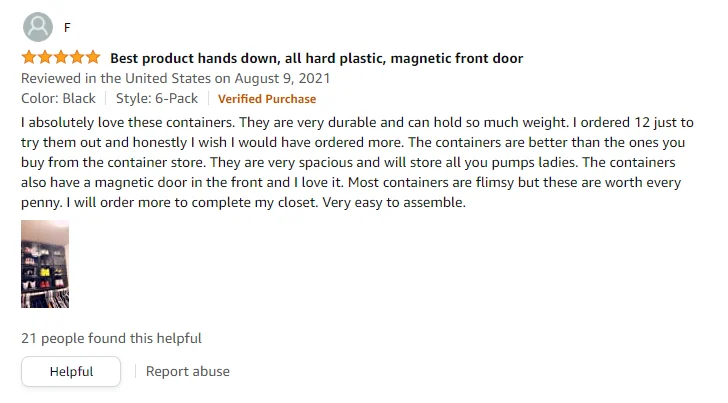
Task: Click the 'Color: Black' attribute text
Action: click(x=59, y=98)
